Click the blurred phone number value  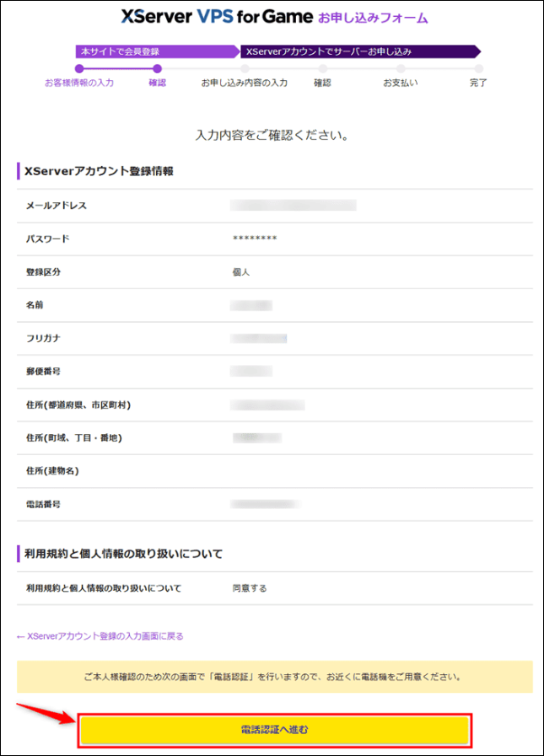(x=266, y=504)
